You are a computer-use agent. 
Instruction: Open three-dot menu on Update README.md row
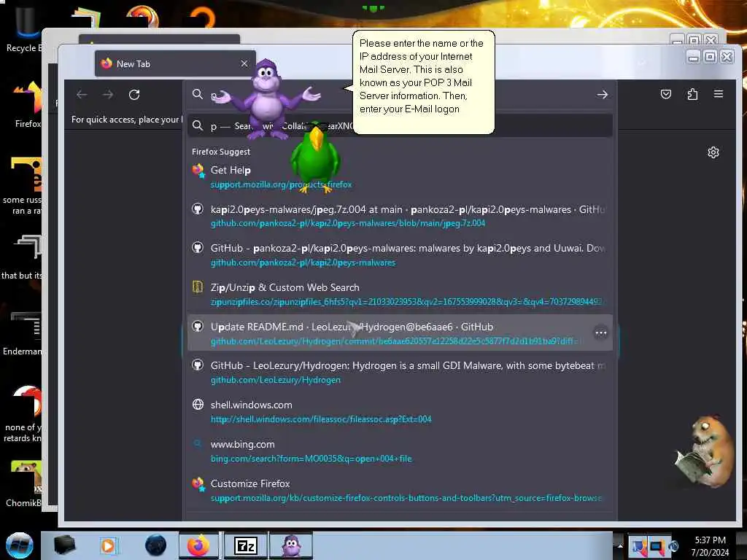pos(601,332)
